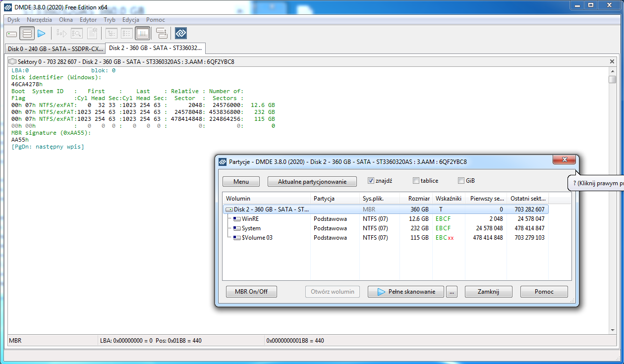The height and width of the screenshot is (364, 624).
Task: Select the WinRE volume row
Action: point(386,219)
